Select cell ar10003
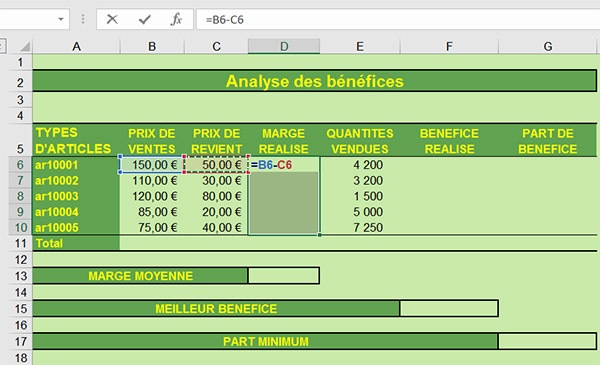The height and width of the screenshot is (365, 600). click(76, 196)
